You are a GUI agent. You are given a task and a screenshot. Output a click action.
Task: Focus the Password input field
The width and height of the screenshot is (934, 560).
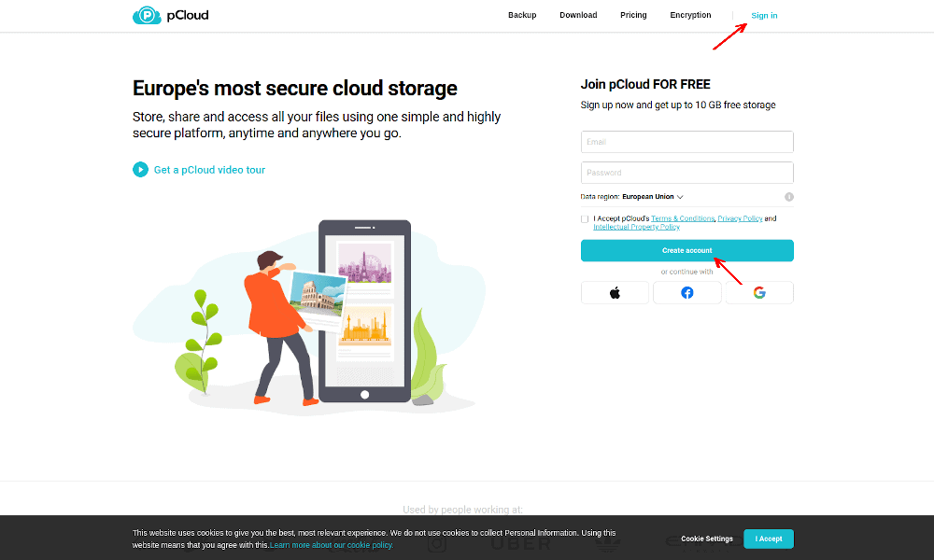click(x=686, y=173)
